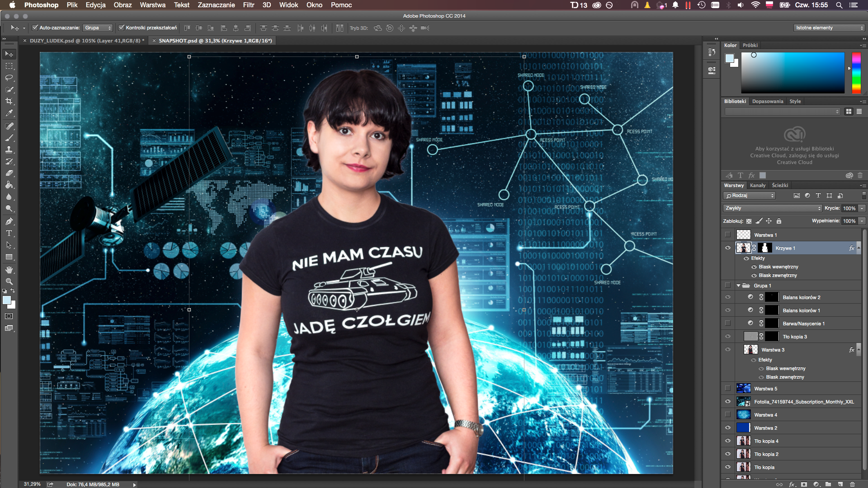Select the Hand tool

tap(9, 269)
